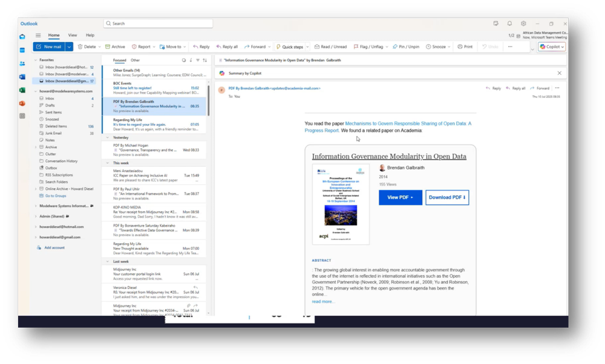Toggle Flag / Unflag on message
This screenshot has height=364, width=605.
(x=368, y=47)
